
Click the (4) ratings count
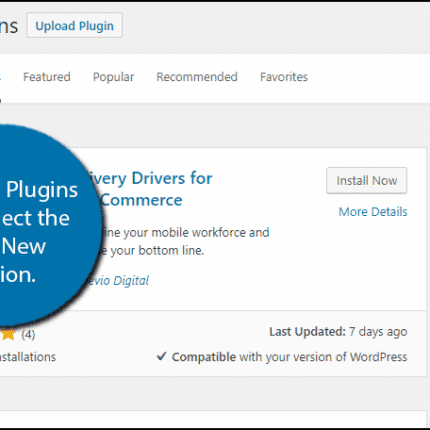click(x=28, y=334)
